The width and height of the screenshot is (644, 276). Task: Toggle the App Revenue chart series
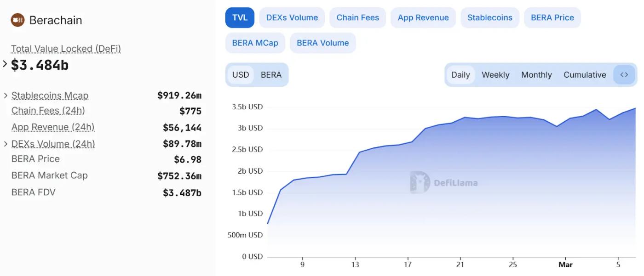tap(423, 17)
